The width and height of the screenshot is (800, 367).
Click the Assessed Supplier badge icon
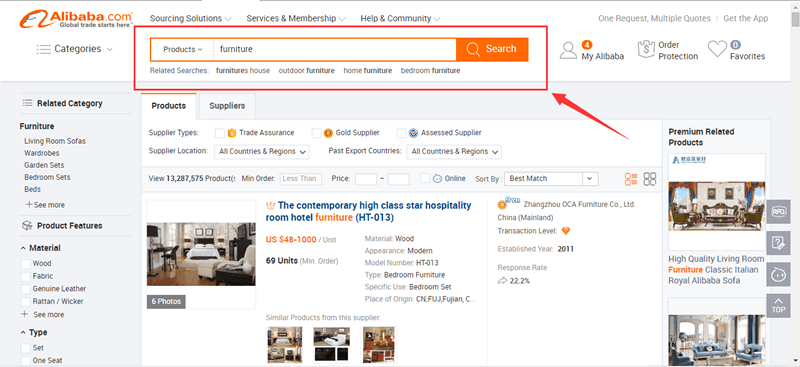(413, 133)
